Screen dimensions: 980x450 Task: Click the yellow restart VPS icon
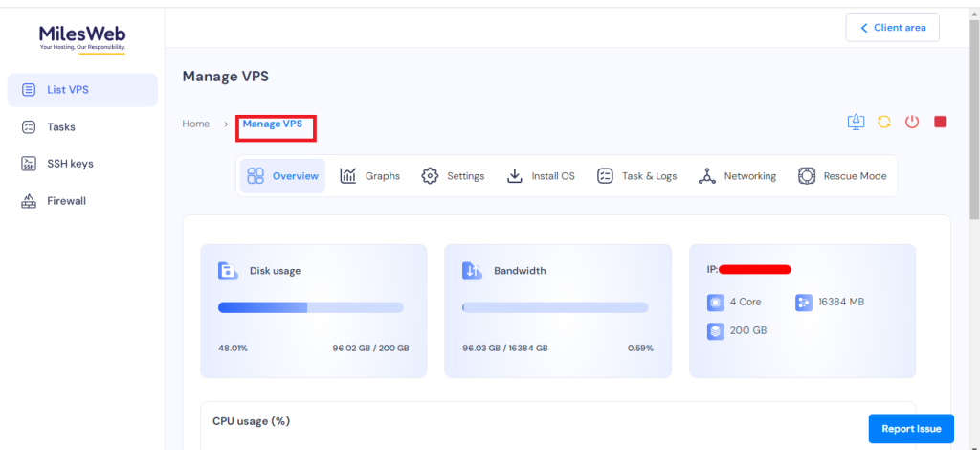883,122
